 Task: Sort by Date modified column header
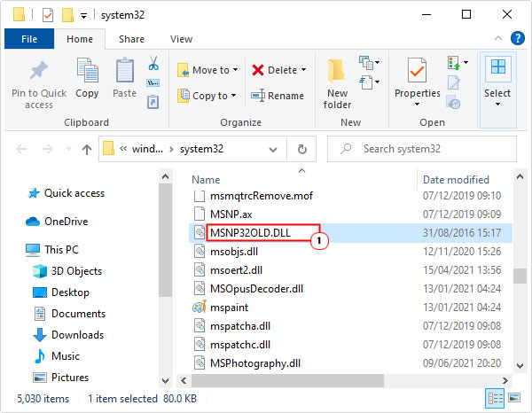tap(456, 180)
